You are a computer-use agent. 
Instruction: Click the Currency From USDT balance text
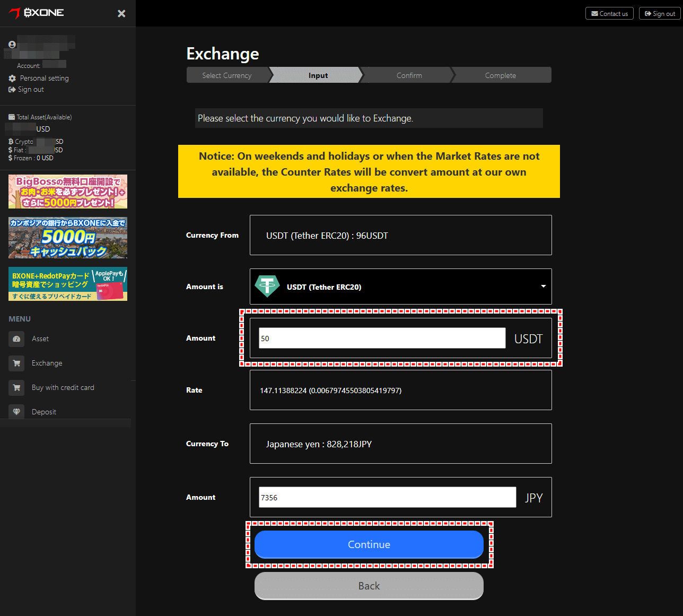(327, 236)
